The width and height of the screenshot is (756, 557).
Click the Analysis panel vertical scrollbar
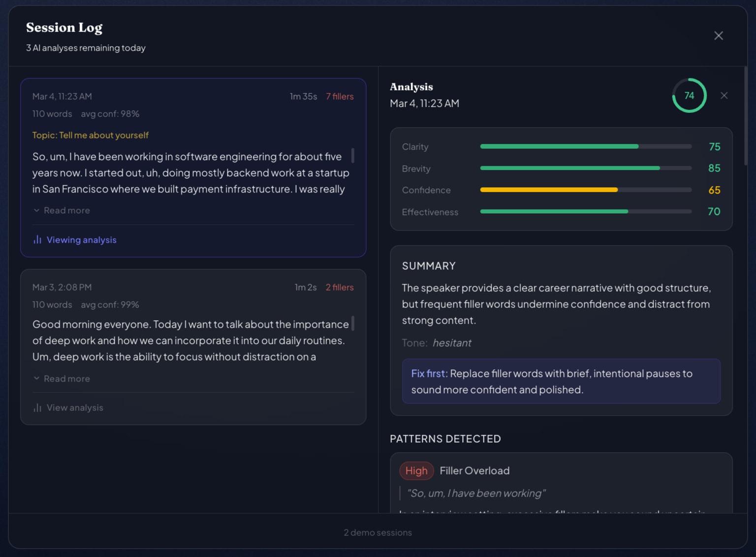[x=746, y=116]
